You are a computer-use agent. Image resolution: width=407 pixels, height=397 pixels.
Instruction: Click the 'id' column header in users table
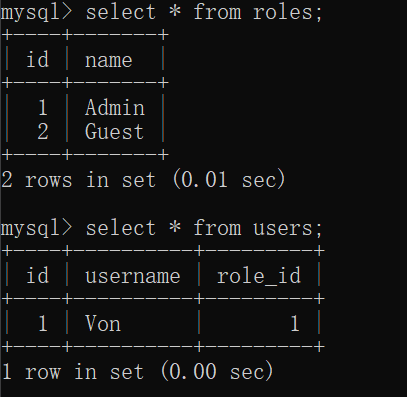coord(38,275)
